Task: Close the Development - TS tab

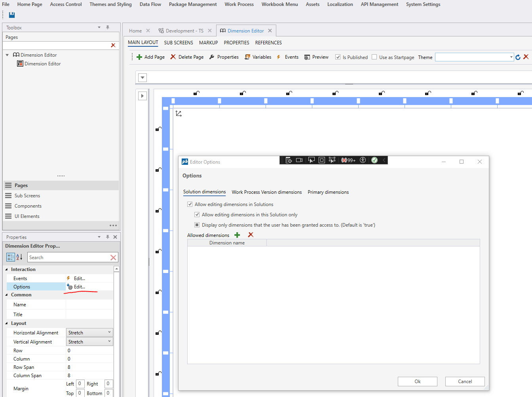Action: coord(210,31)
